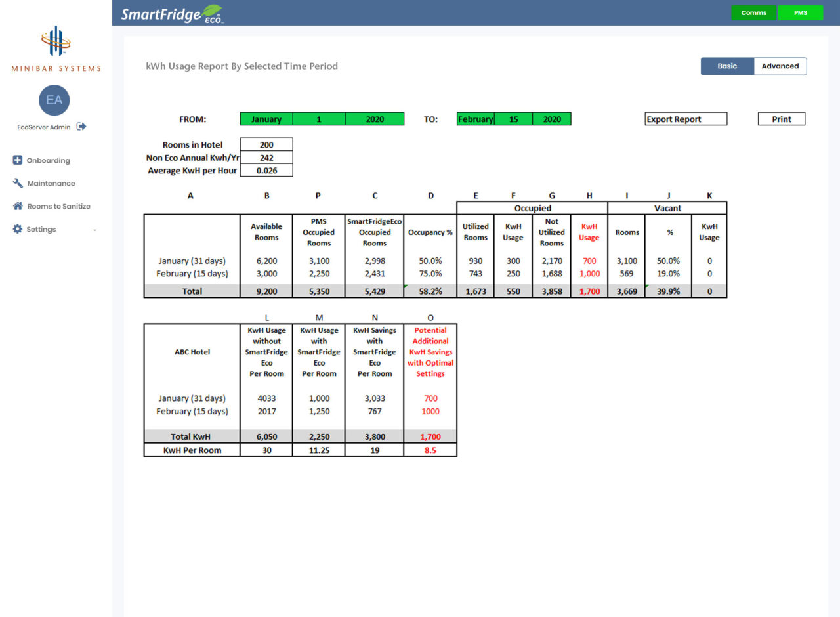
Task: Expand the Settings sidebar submenu caret
Action: click(x=94, y=229)
